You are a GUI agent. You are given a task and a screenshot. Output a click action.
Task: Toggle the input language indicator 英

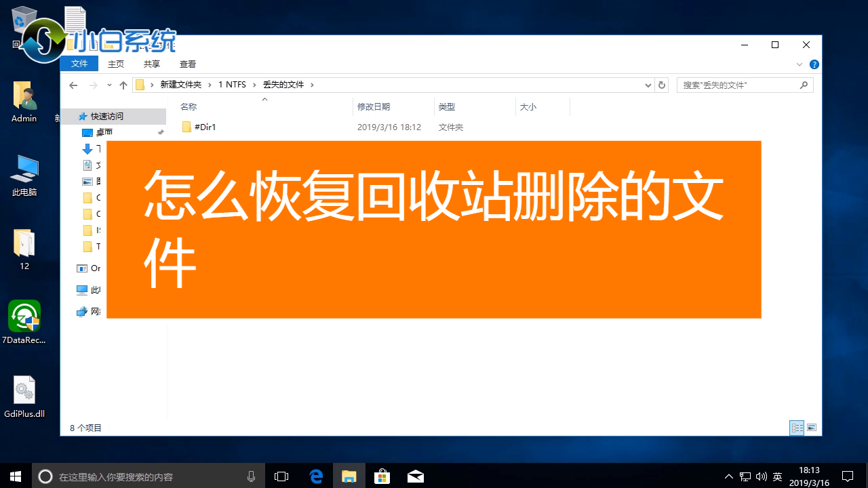click(x=778, y=476)
